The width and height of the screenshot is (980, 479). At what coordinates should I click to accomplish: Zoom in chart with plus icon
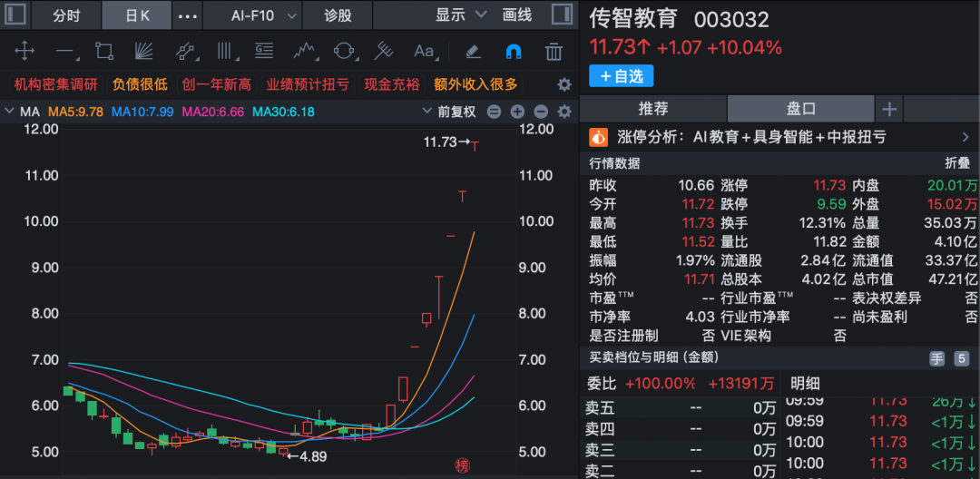[517, 112]
